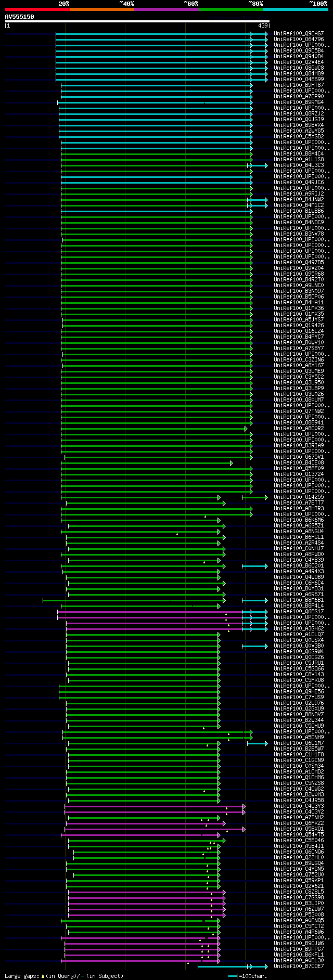Click hit label UniRef100_Q6BS17
333x980 pixels.
tap(299, 612)
